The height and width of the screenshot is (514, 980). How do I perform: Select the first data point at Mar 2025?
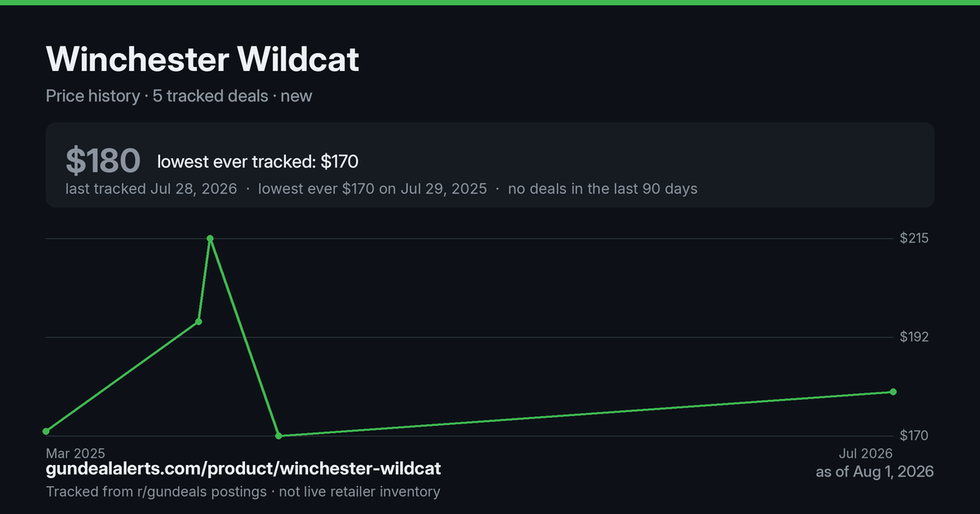pos(47,431)
